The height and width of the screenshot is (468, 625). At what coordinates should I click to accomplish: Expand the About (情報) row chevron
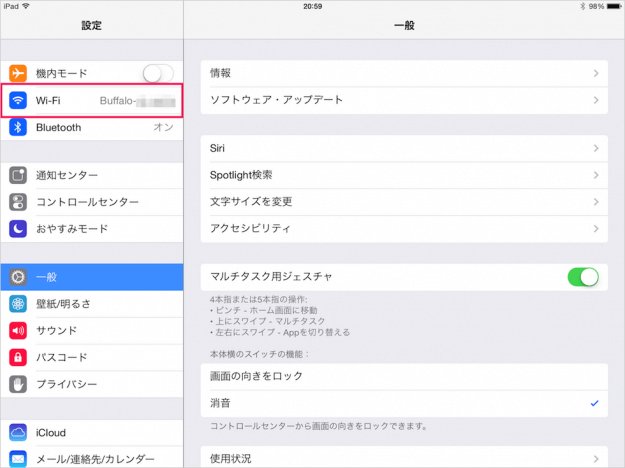click(x=595, y=73)
